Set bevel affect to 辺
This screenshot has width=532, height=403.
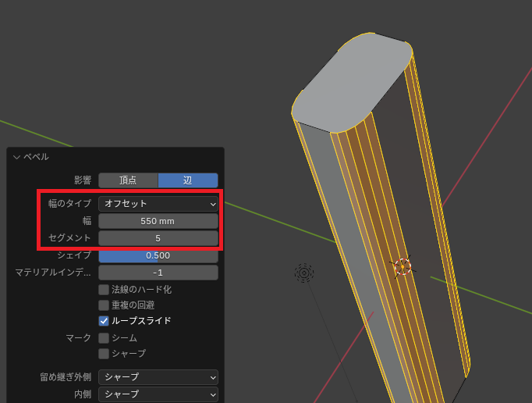[x=188, y=180]
